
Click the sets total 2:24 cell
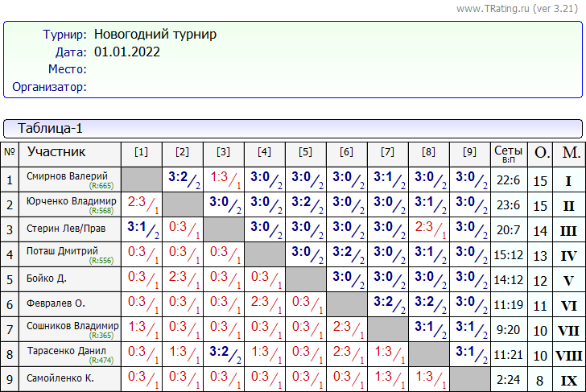[x=508, y=379]
